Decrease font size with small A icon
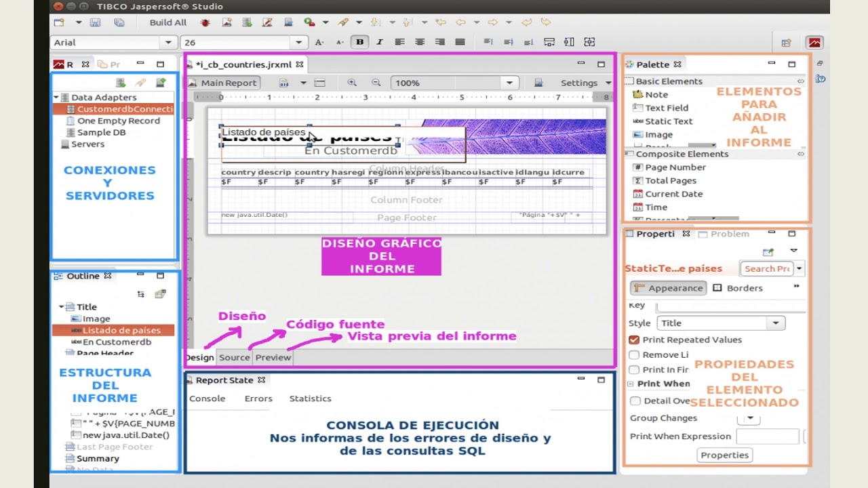The height and width of the screenshot is (488, 868). point(338,42)
